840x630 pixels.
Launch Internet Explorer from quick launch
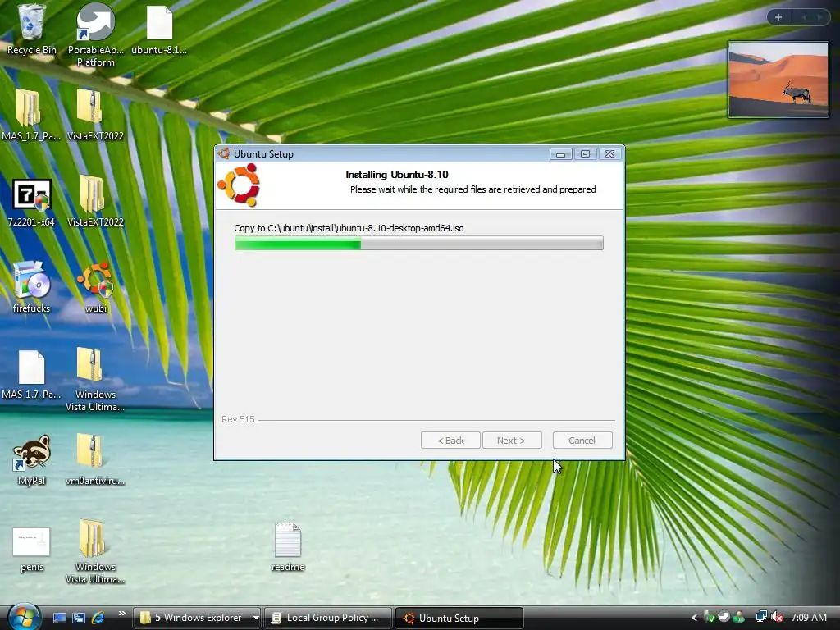98,618
